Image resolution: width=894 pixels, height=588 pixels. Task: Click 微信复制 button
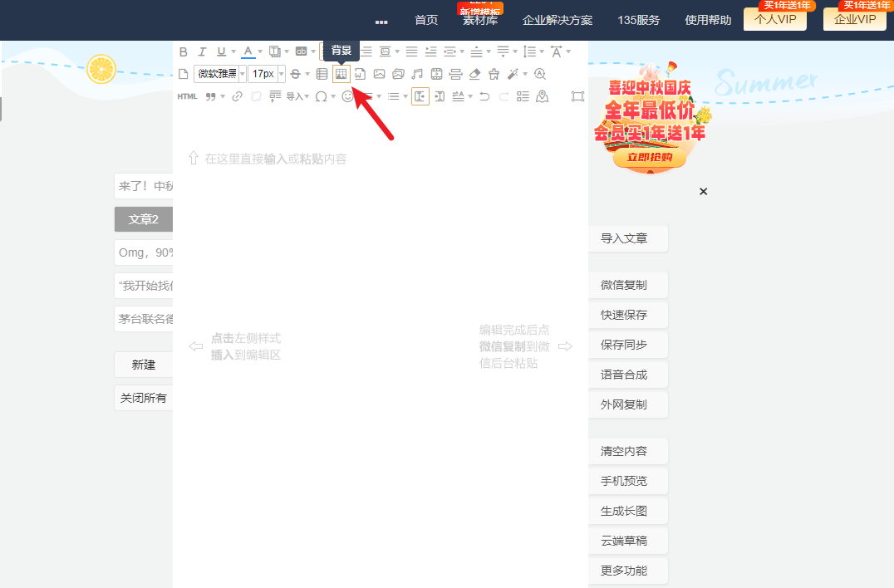628,285
